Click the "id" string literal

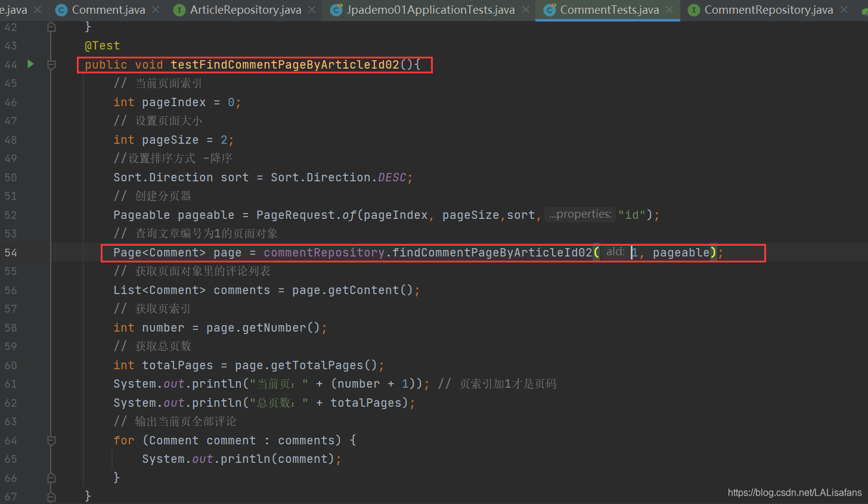tap(632, 215)
